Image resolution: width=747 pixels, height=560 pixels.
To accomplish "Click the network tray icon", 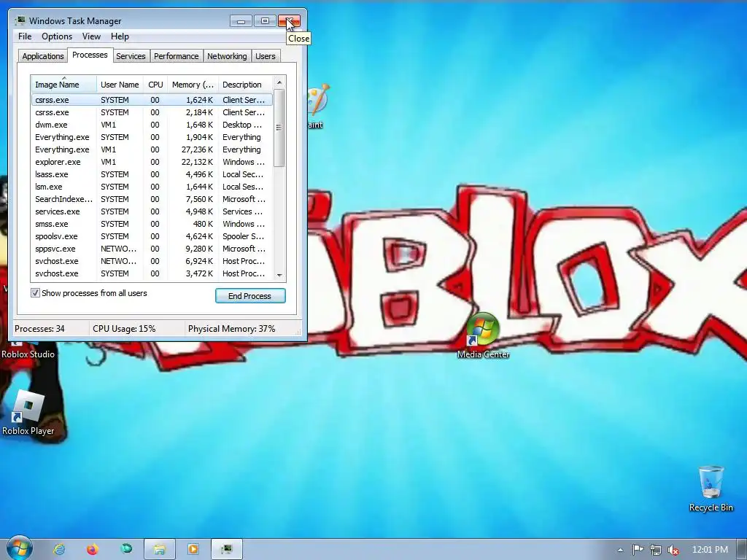I will tap(656, 550).
